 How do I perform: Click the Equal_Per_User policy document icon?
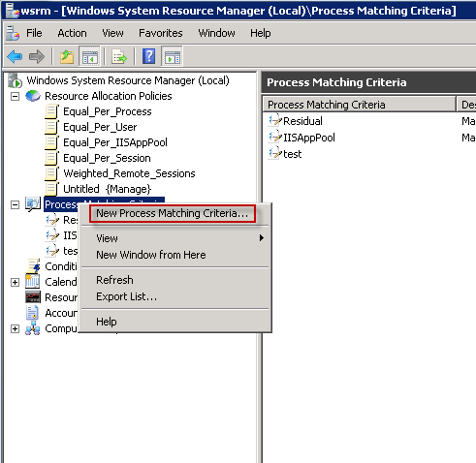(x=51, y=127)
